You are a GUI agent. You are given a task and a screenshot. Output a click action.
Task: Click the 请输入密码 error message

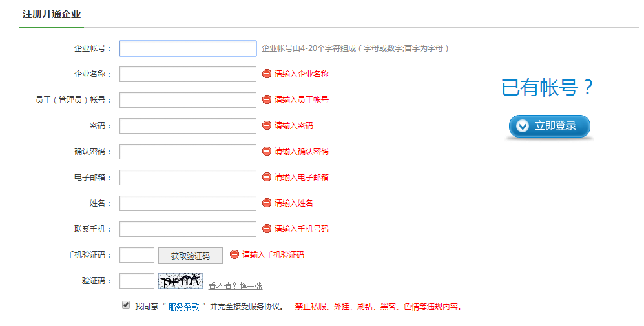[294, 126]
